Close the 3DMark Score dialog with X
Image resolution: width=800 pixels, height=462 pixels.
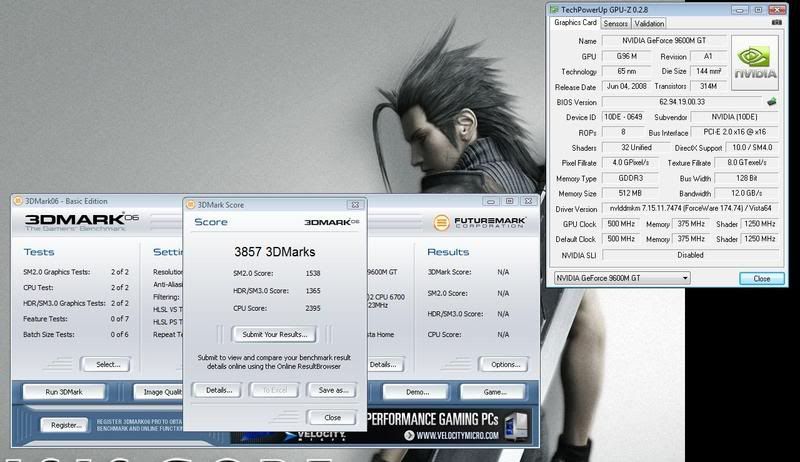[x=355, y=204]
